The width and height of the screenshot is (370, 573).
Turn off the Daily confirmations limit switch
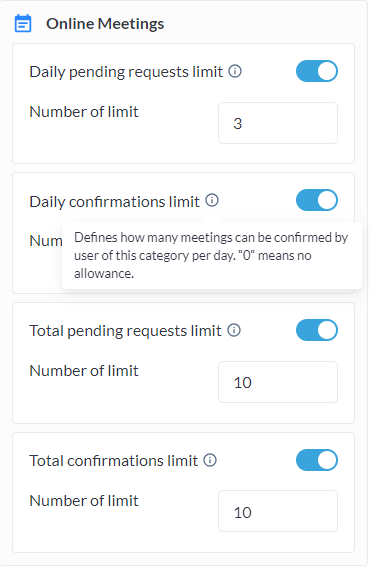coord(317,200)
